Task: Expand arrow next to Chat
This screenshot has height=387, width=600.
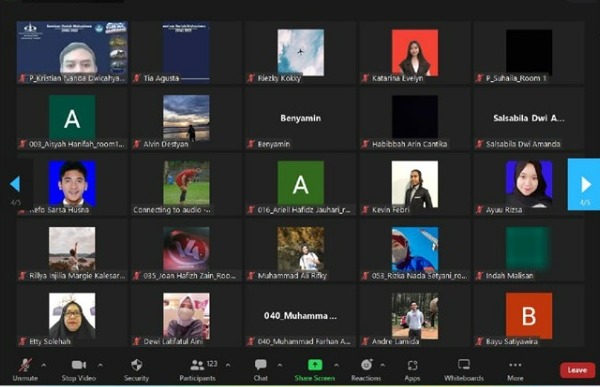Action: [x=280, y=365]
